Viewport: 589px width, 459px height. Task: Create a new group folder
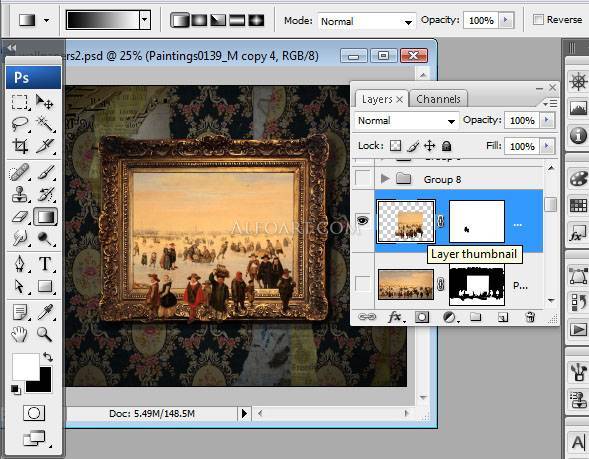476,317
